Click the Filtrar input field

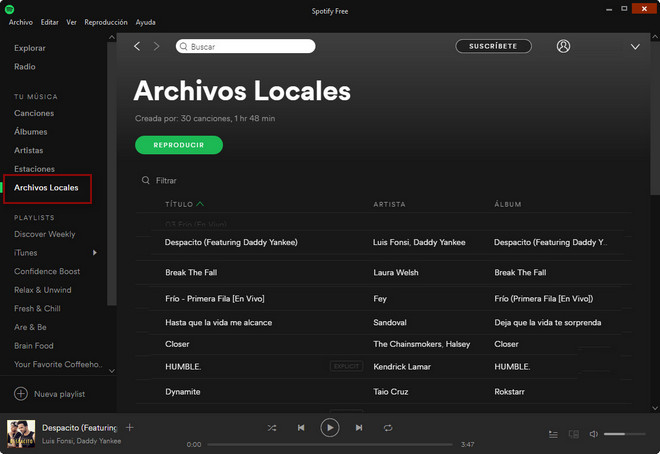166,181
